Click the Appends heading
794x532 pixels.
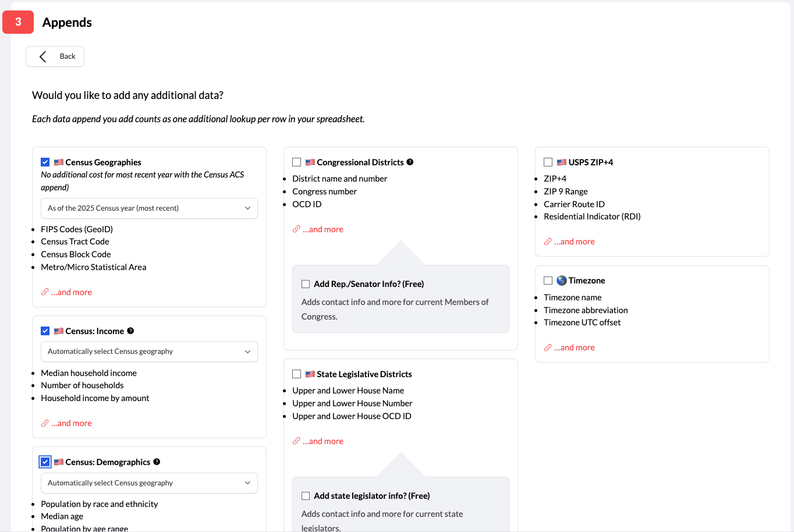(66, 22)
